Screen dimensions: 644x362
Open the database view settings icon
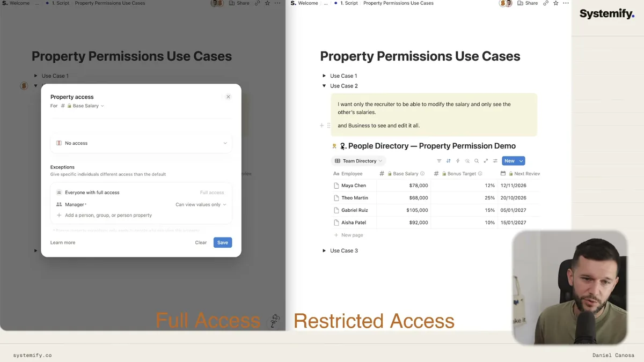tap(495, 161)
